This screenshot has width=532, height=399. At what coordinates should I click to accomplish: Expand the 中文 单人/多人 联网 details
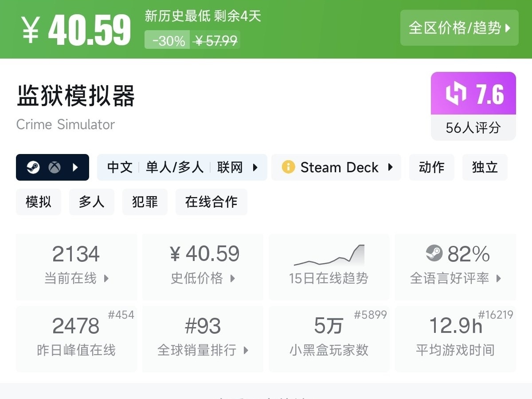pos(182,167)
